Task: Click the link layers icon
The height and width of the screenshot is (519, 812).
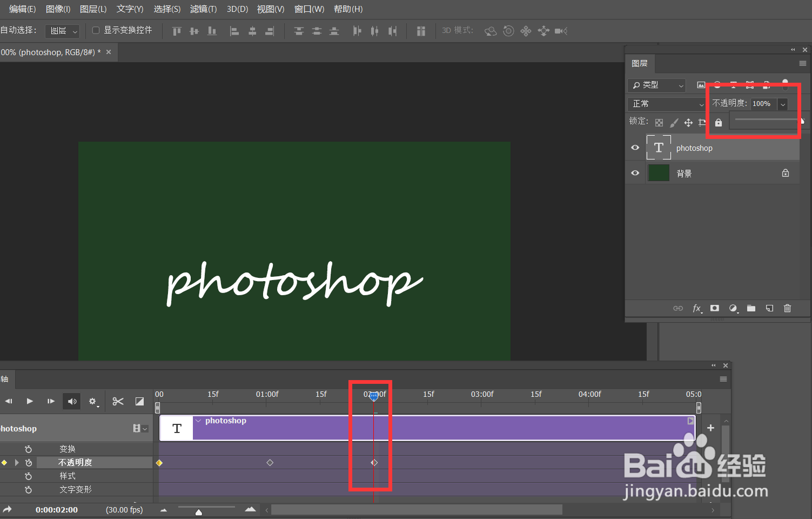Action: click(678, 308)
